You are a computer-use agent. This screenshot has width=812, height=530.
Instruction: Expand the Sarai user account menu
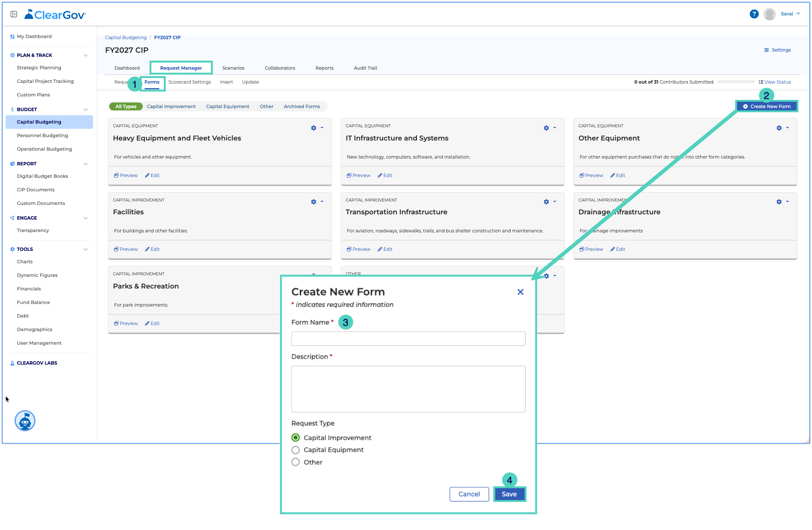pyautogui.click(x=791, y=14)
